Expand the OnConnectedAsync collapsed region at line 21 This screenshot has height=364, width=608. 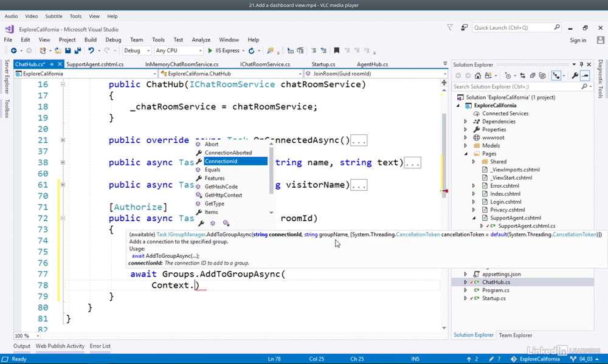click(x=63, y=140)
